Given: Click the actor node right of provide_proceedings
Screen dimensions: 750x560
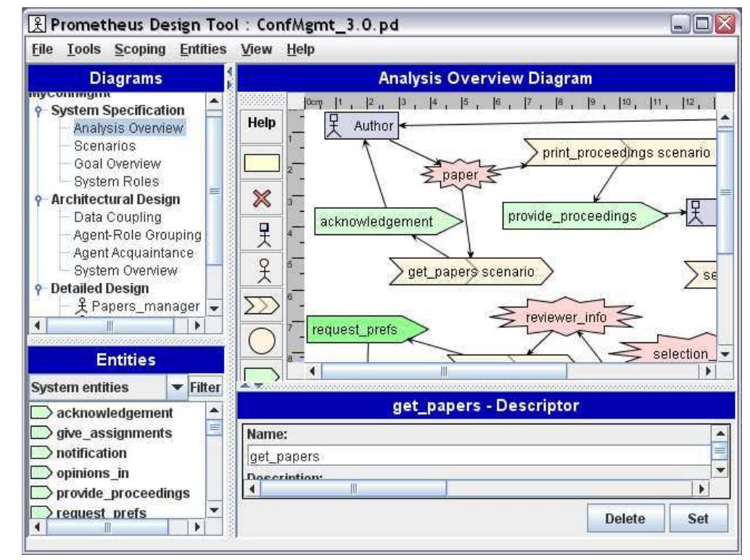Looking at the screenshot, I should (701, 213).
